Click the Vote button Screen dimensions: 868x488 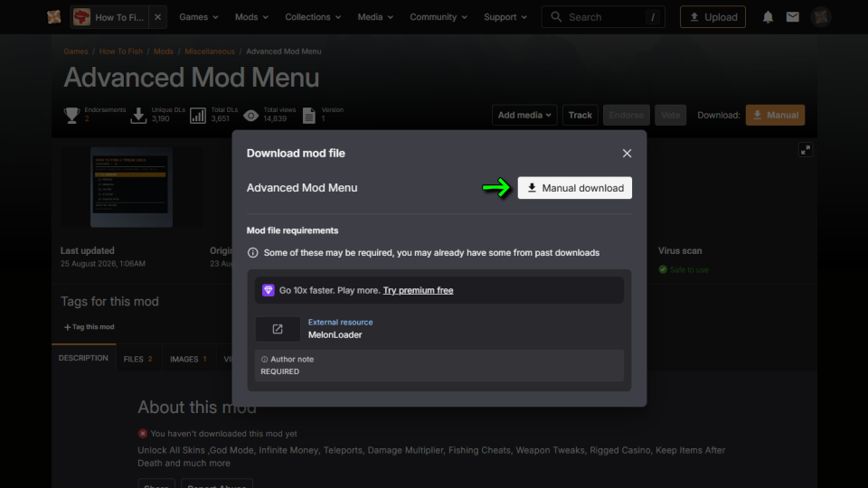tap(670, 115)
